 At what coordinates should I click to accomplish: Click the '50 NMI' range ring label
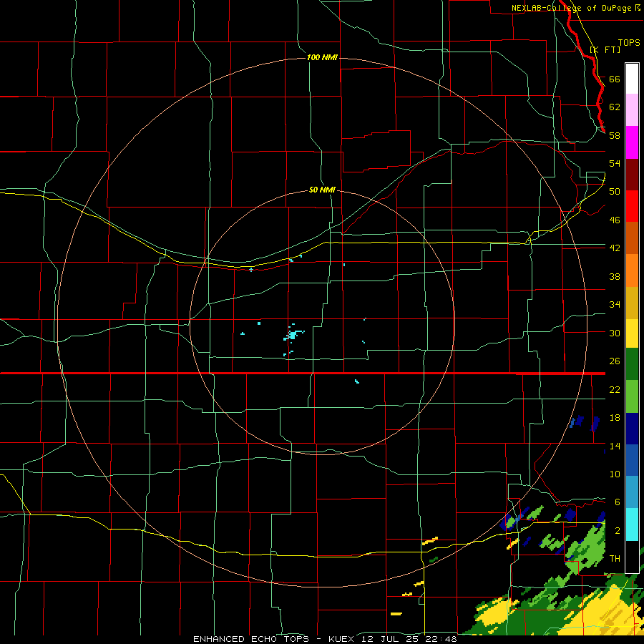pos(322,190)
